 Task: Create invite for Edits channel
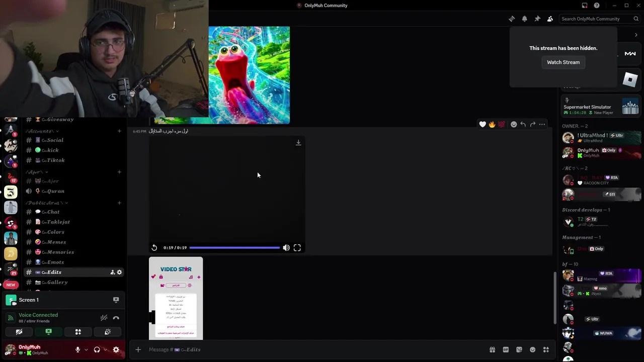(112, 272)
